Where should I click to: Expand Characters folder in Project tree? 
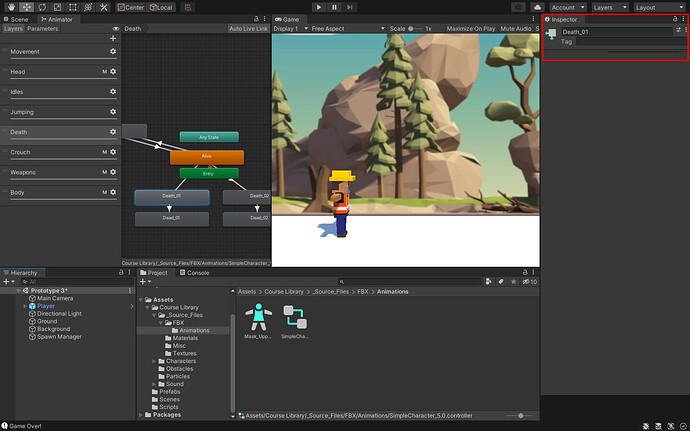click(x=154, y=361)
